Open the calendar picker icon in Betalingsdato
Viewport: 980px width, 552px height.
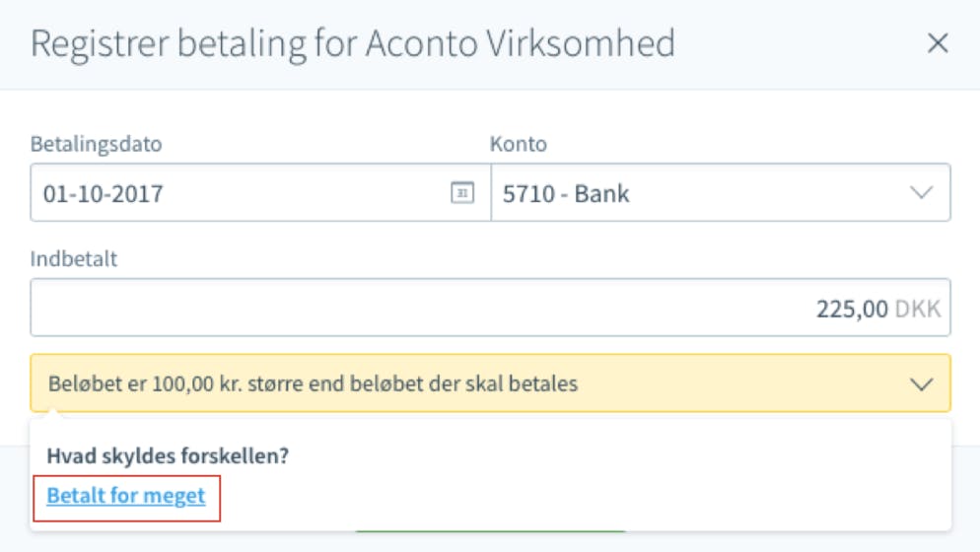(x=461, y=192)
